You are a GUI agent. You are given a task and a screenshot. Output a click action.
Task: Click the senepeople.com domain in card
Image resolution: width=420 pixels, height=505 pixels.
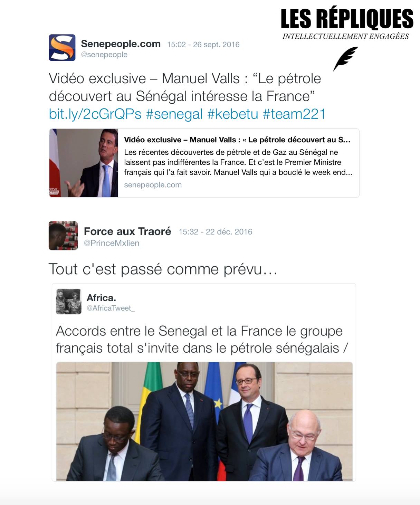[x=153, y=185]
